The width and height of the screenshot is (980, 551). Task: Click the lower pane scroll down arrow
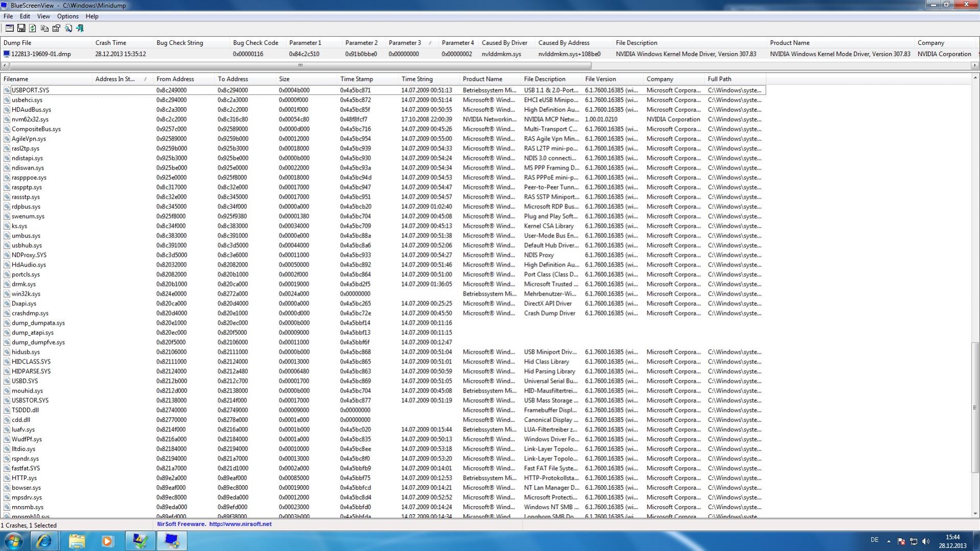[975, 514]
